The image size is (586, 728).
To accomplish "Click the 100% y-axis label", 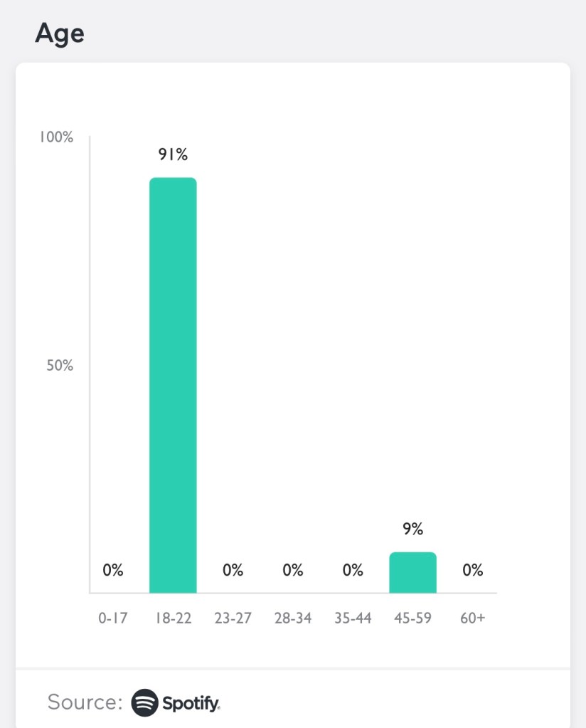I will coord(56,137).
